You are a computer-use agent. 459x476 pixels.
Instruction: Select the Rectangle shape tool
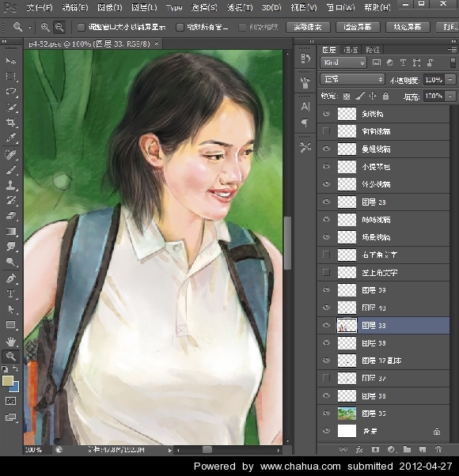[x=10, y=325]
